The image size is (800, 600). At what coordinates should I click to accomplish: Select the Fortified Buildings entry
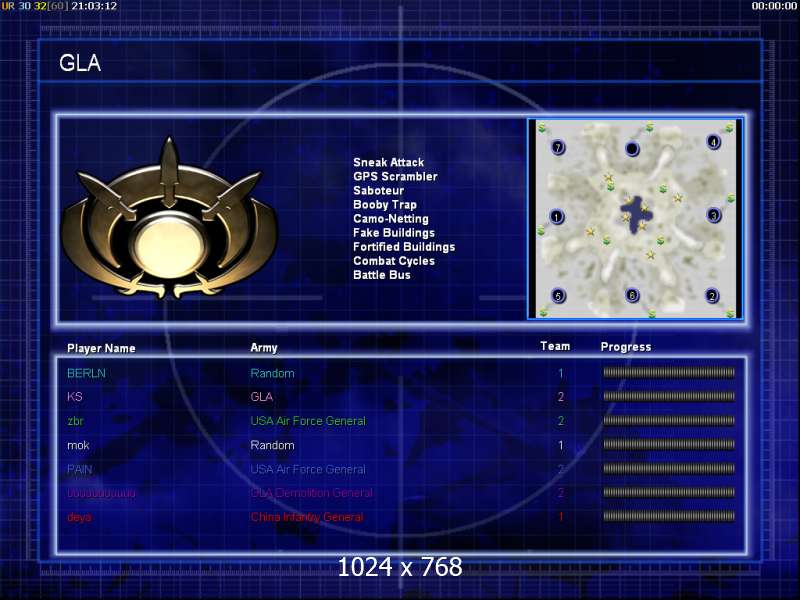tap(404, 247)
